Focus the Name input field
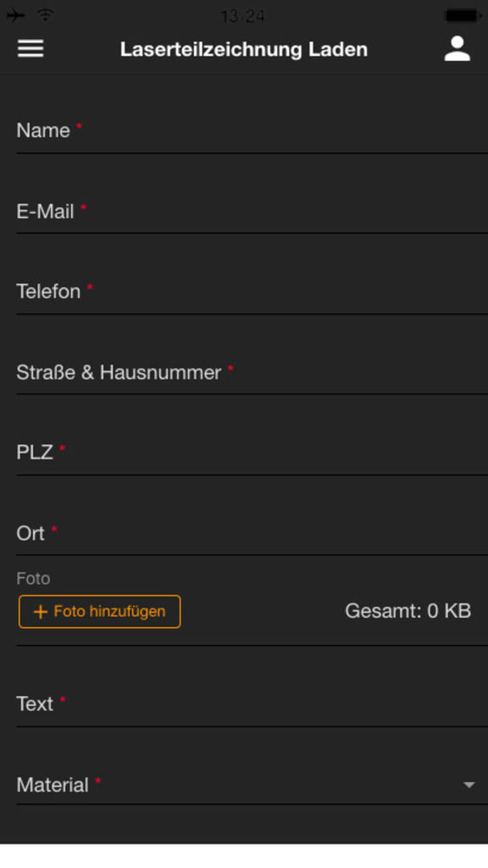Screen dimensions: 488x868 (x=252, y=131)
